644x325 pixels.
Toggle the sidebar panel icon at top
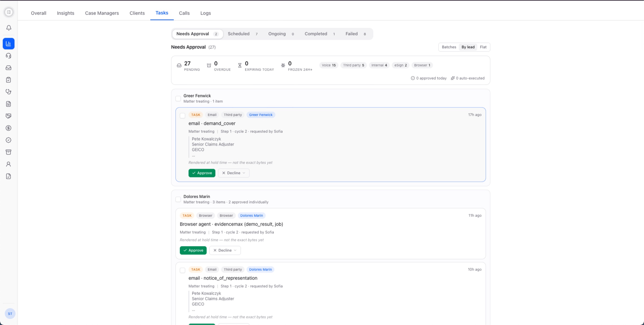(9, 12)
